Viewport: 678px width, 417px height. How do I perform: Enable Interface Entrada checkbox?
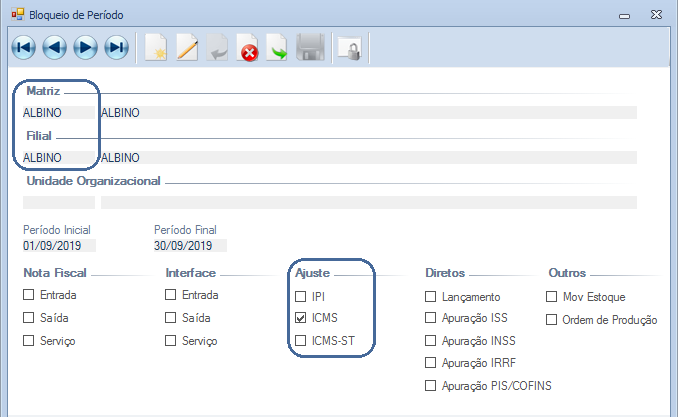click(170, 295)
